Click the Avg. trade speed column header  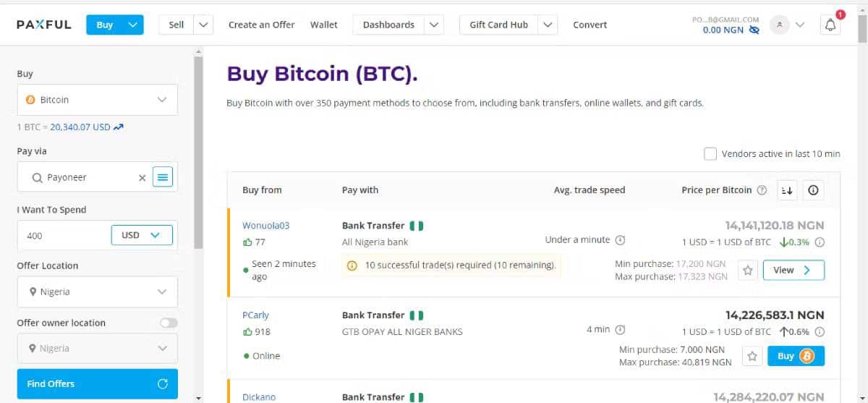coord(590,190)
